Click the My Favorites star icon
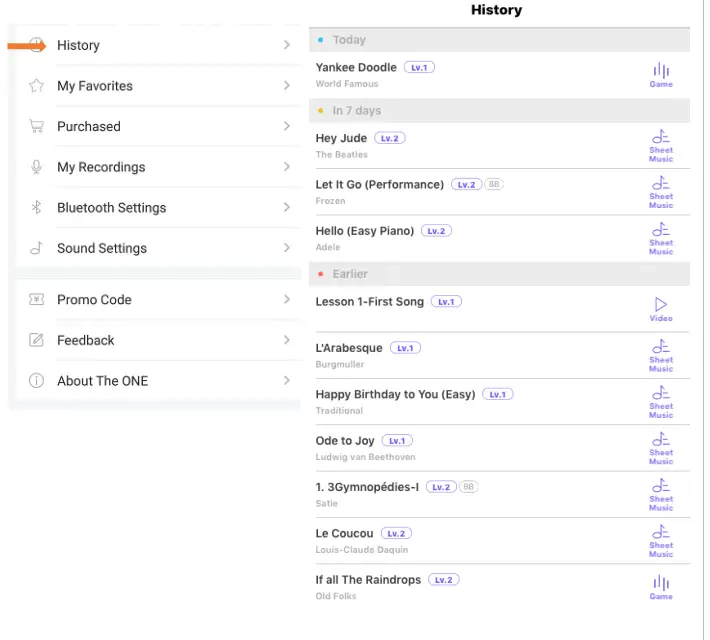This screenshot has width=710, height=640. click(x=37, y=86)
